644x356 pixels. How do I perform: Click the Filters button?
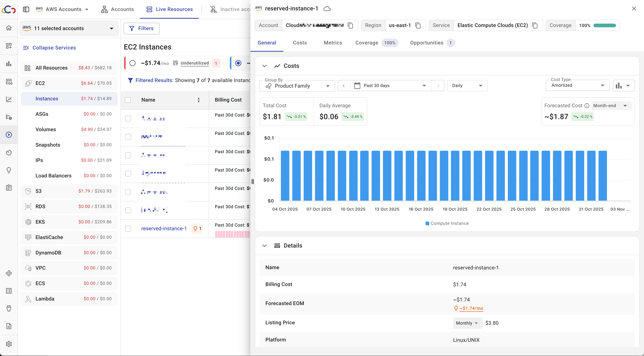141,28
